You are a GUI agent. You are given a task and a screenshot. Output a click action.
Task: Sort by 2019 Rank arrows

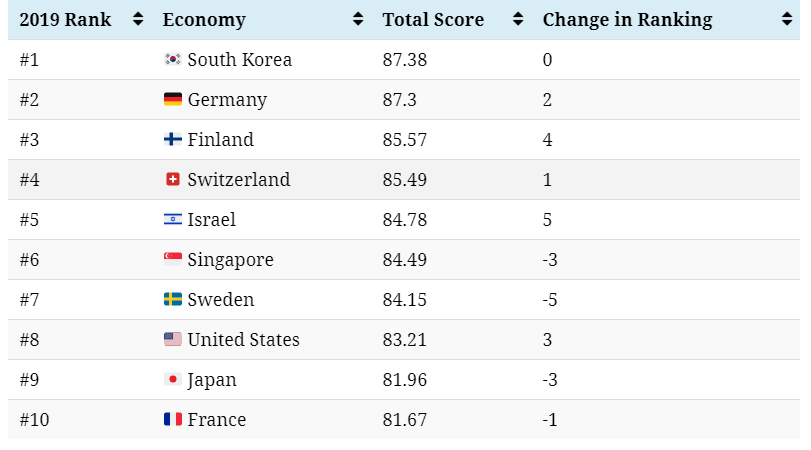pyautogui.click(x=138, y=20)
